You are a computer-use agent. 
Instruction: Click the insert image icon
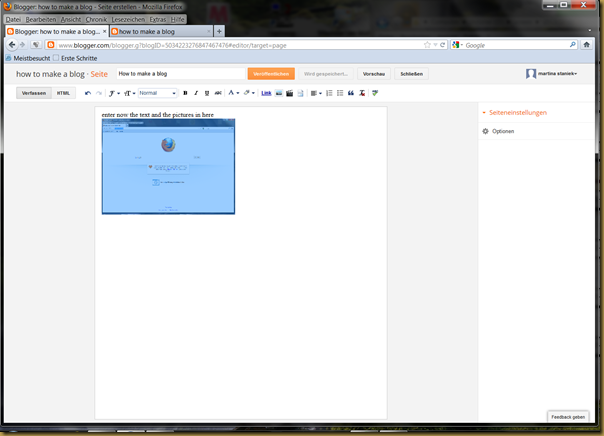click(279, 93)
